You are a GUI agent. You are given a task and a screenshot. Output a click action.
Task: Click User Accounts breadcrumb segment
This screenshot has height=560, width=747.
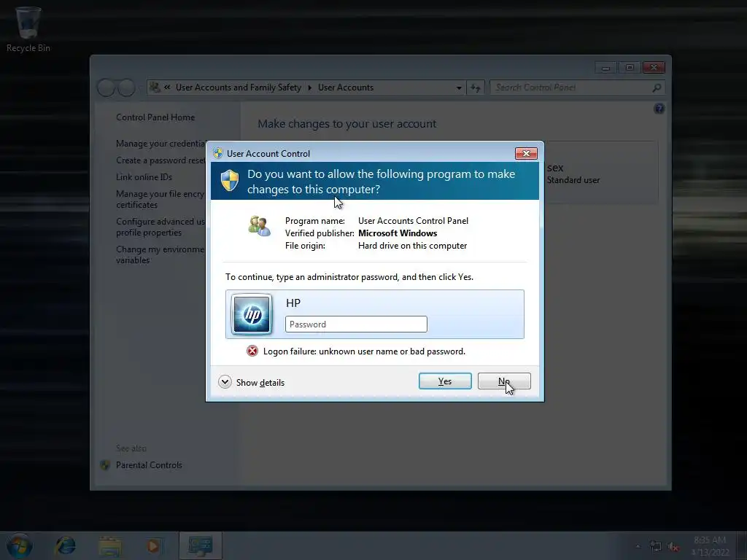tap(346, 87)
